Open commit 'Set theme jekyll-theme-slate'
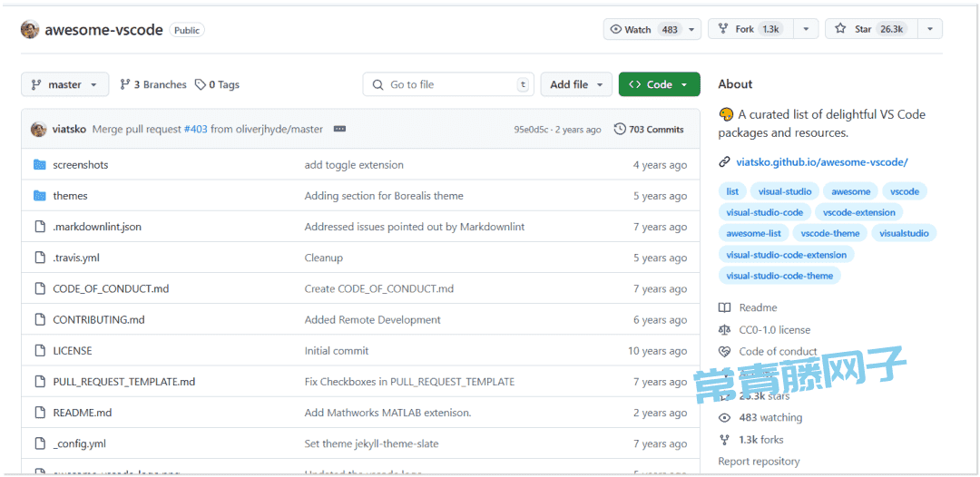 [x=371, y=444]
